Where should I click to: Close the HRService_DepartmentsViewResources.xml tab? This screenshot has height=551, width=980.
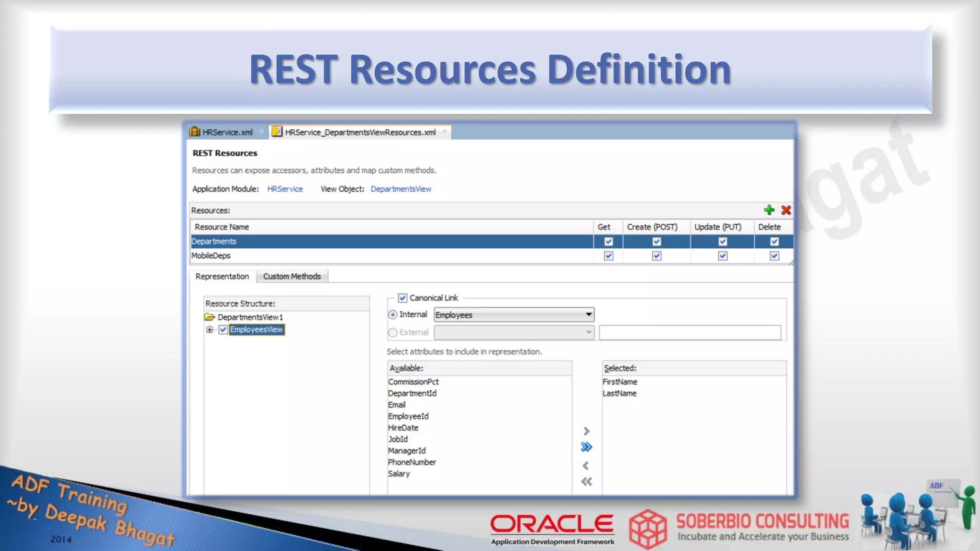click(x=445, y=132)
